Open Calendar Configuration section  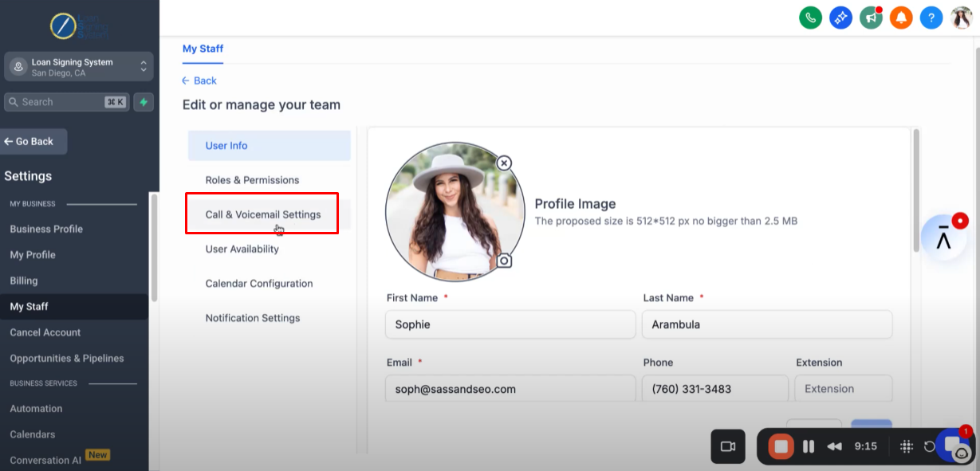tap(270, 284)
